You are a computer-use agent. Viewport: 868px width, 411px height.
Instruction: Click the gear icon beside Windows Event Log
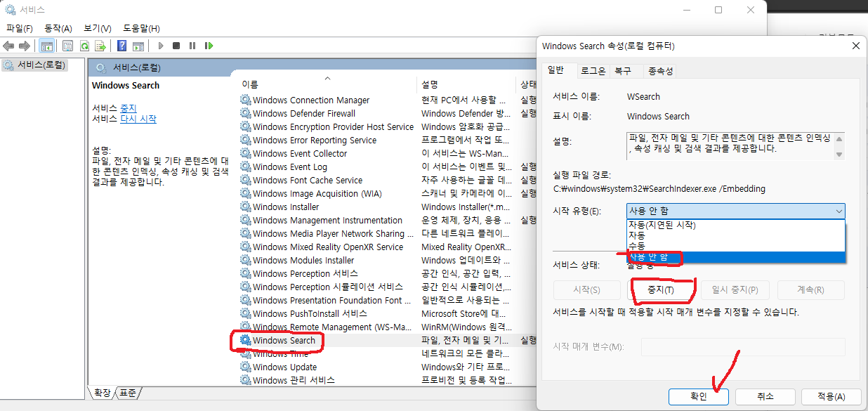(x=246, y=167)
